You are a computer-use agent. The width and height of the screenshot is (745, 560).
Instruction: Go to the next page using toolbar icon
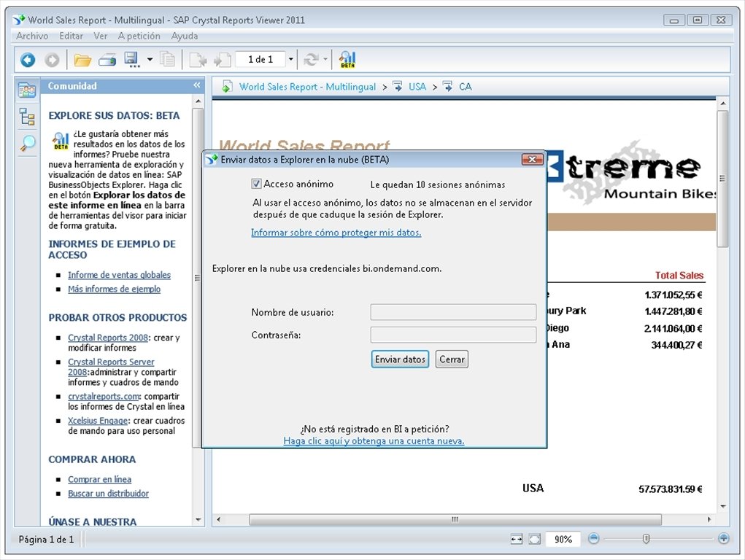[223, 60]
